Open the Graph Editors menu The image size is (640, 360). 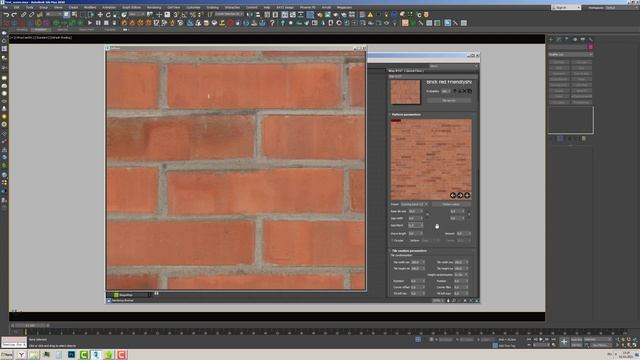131,7
